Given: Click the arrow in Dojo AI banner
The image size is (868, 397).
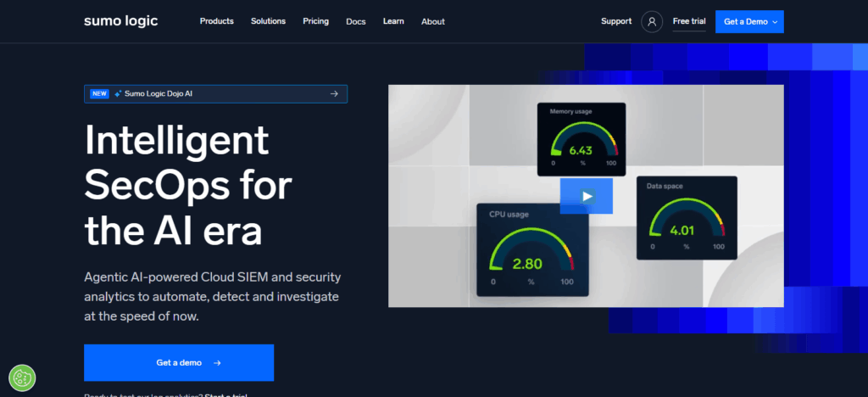Looking at the screenshot, I should point(334,94).
